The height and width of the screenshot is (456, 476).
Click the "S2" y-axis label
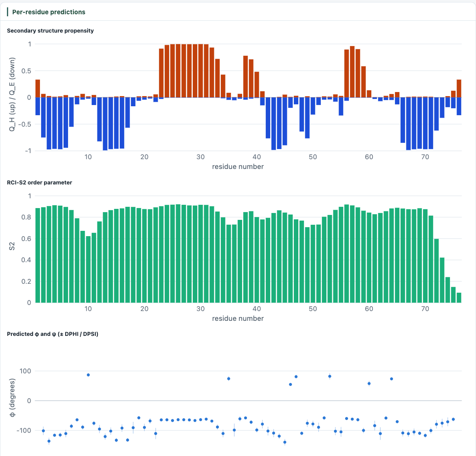(12, 246)
